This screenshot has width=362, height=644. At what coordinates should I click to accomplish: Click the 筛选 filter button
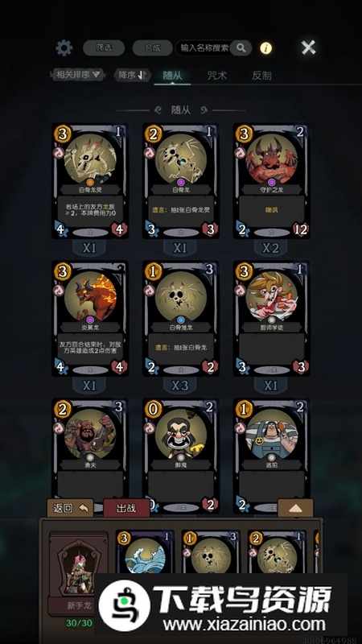(104, 48)
